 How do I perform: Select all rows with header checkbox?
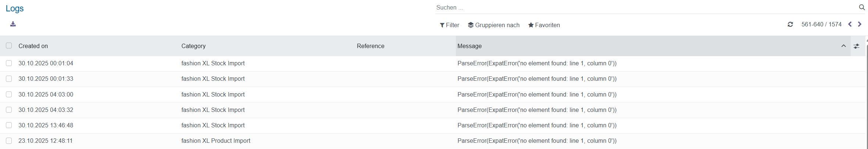click(x=9, y=46)
